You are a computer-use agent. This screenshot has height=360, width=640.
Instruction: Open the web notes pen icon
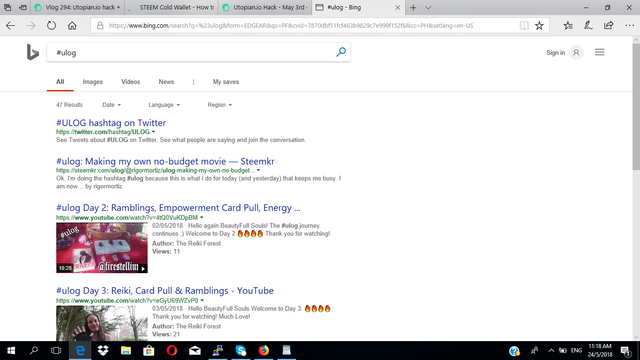(588, 25)
